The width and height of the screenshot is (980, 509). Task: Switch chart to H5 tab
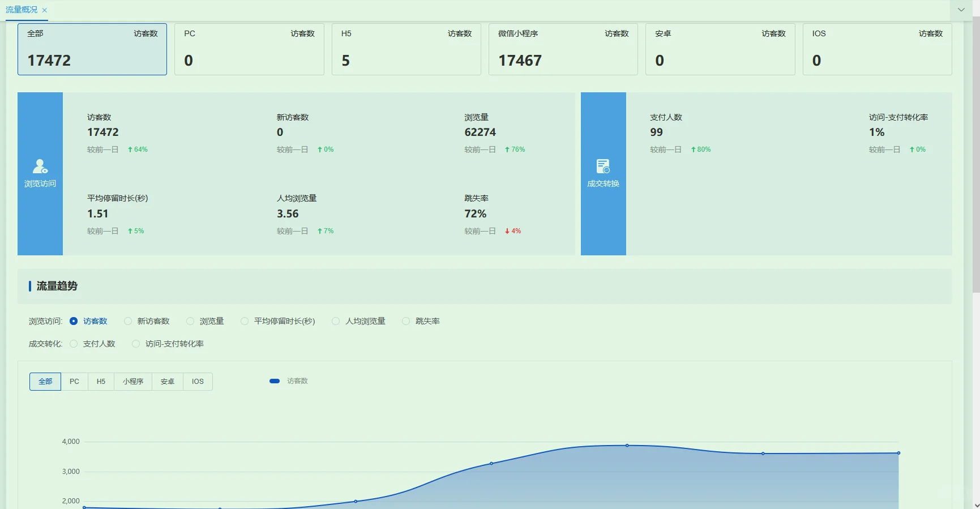101,382
